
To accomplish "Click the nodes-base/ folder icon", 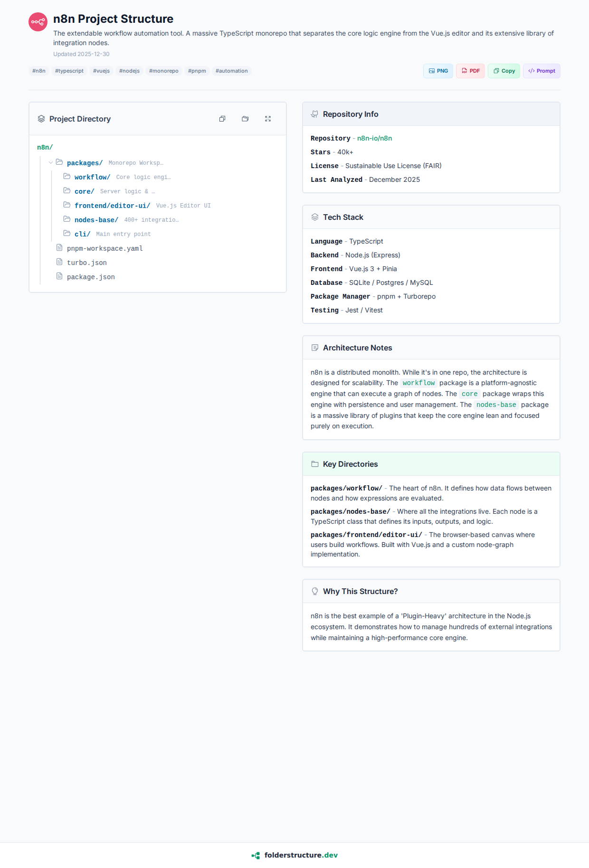I will (67, 219).
